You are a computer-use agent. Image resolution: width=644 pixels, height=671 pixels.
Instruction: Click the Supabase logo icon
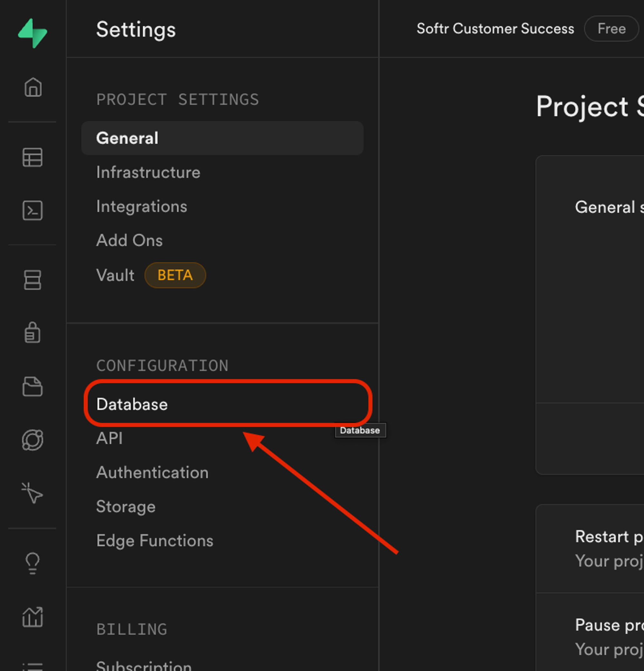(33, 33)
